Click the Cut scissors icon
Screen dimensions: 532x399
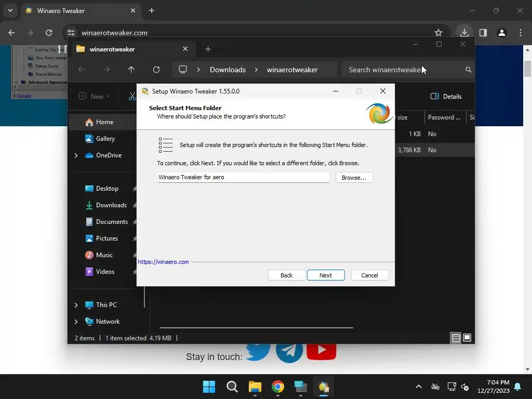[132, 96]
